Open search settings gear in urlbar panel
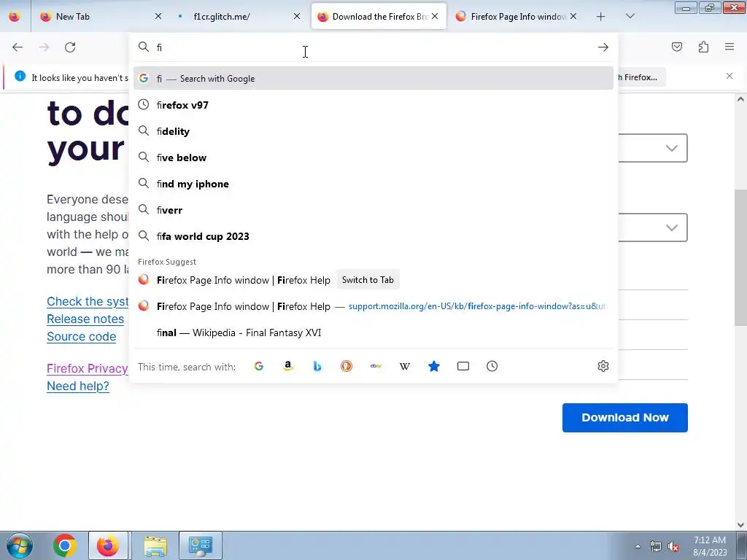The image size is (747, 560). (603, 366)
